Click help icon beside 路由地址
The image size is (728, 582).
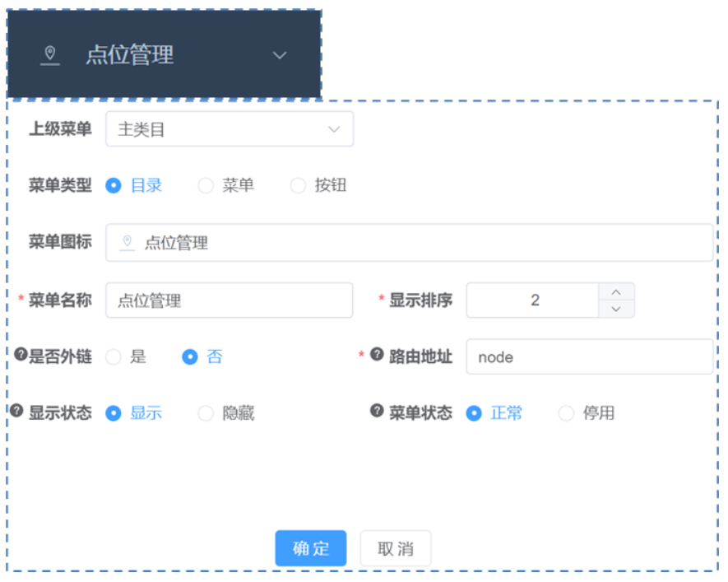377,355
